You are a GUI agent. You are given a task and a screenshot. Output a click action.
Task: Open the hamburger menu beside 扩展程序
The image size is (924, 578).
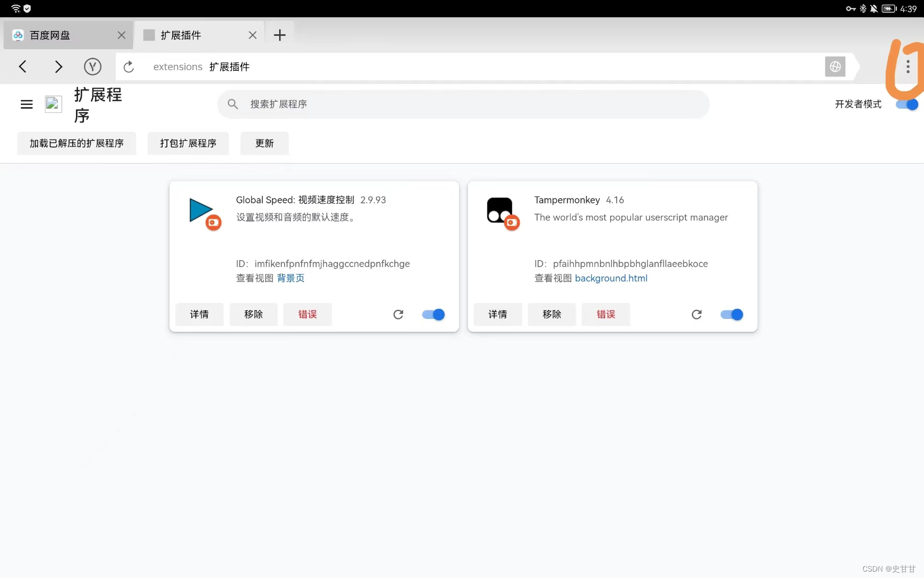point(27,104)
